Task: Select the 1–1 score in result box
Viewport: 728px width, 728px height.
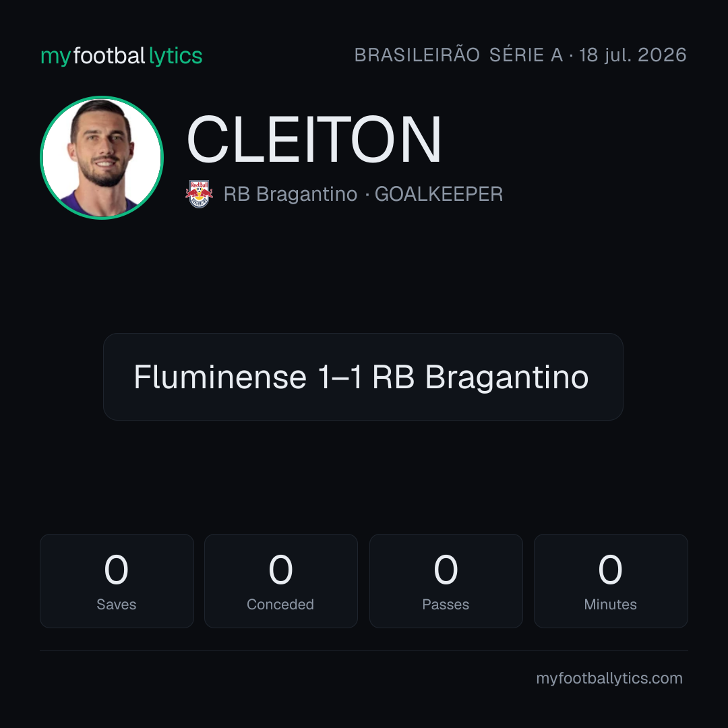Action: pyautogui.click(x=340, y=377)
